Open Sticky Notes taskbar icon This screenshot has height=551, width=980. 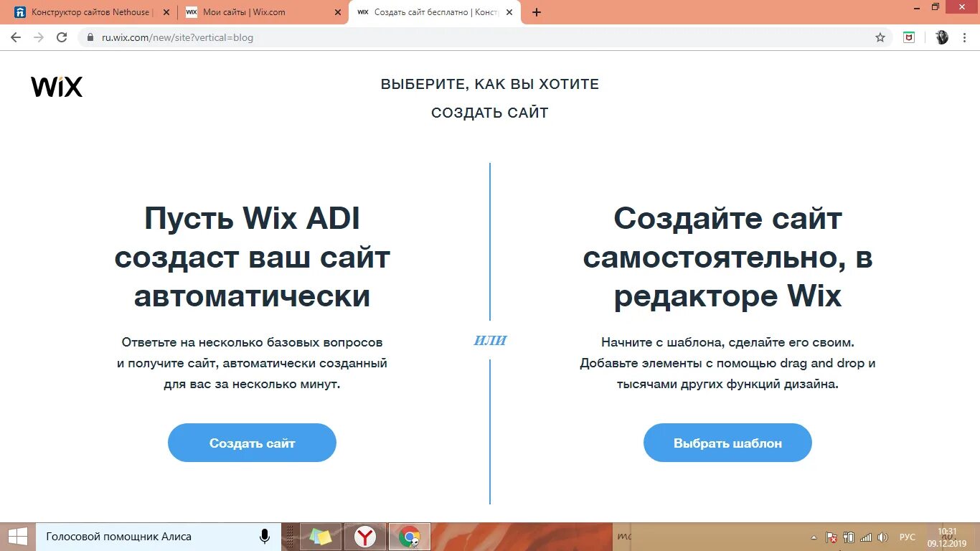[x=320, y=537]
